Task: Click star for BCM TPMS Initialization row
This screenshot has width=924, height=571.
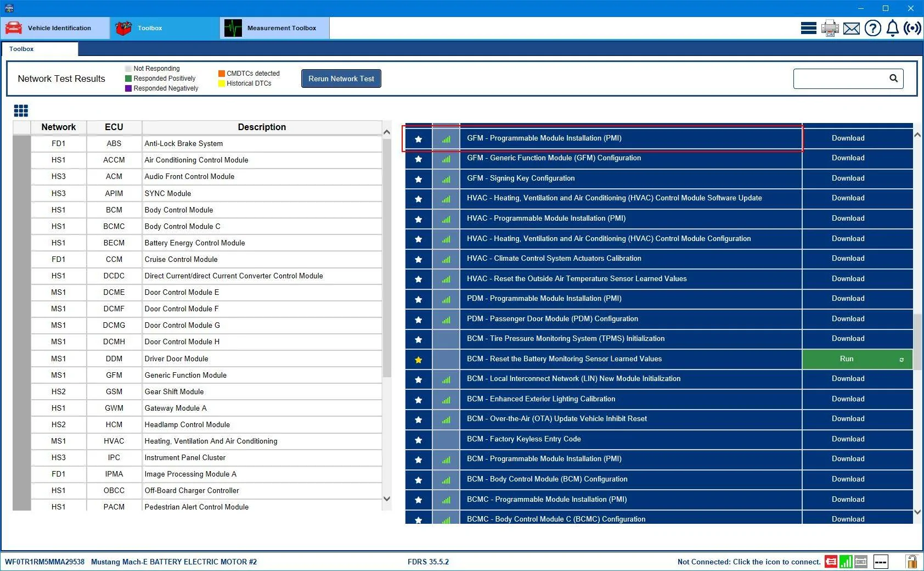Action: pos(419,339)
